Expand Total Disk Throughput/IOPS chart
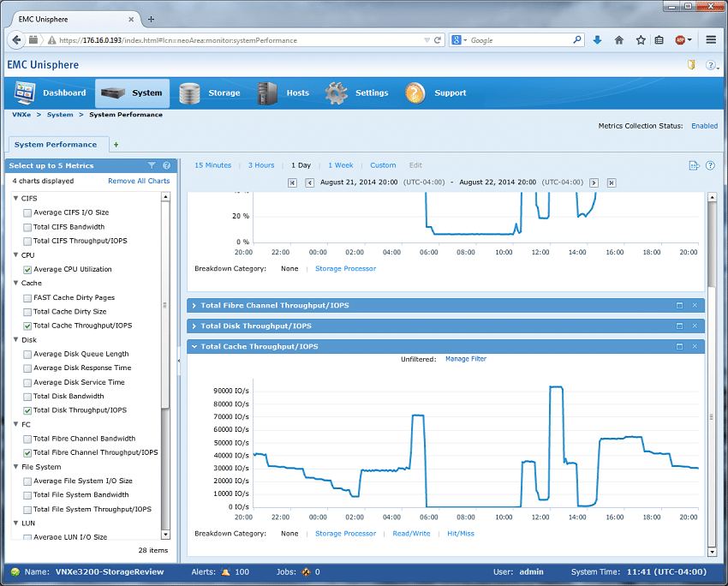The height and width of the screenshot is (586, 728). (194, 326)
